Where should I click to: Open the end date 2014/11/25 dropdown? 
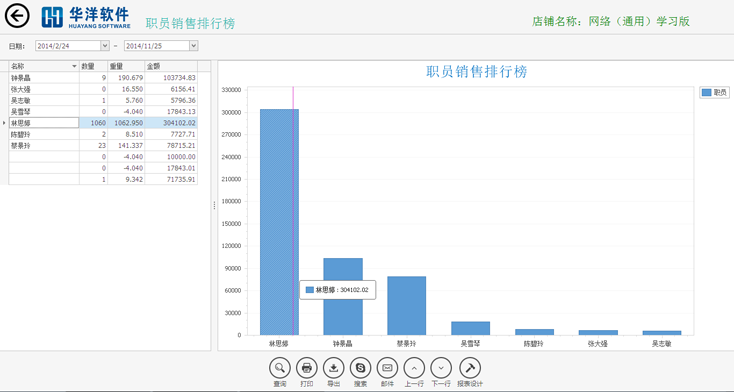[194, 45]
